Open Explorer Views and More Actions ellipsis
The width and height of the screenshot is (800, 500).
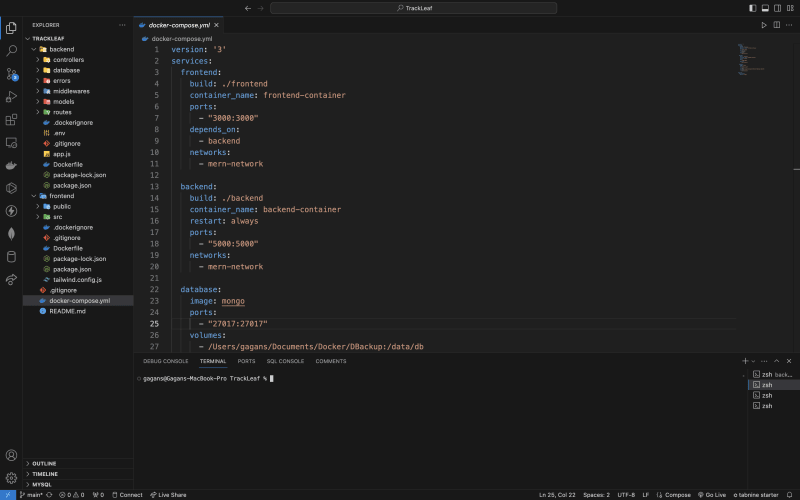coord(122,25)
